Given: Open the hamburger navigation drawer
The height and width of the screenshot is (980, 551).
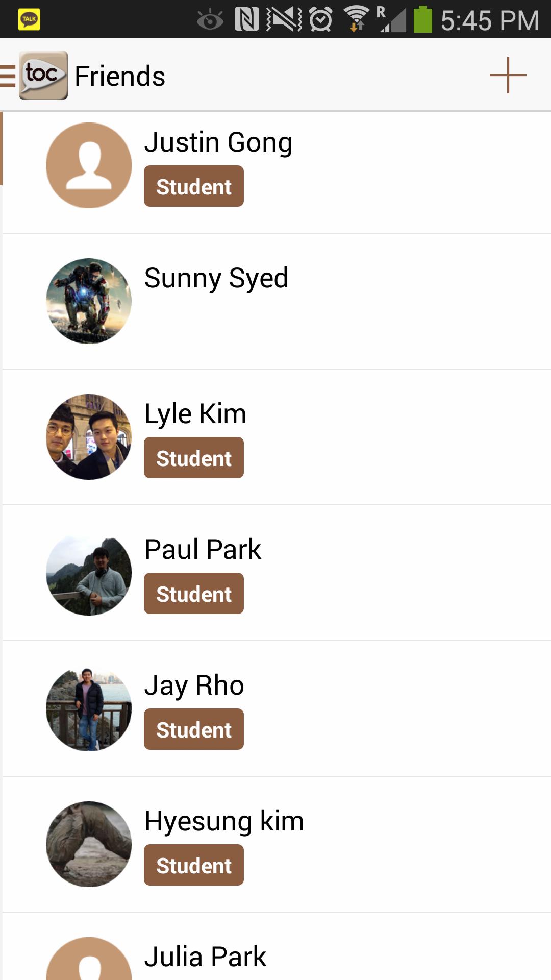Looking at the screenshot, I should 8,76.
